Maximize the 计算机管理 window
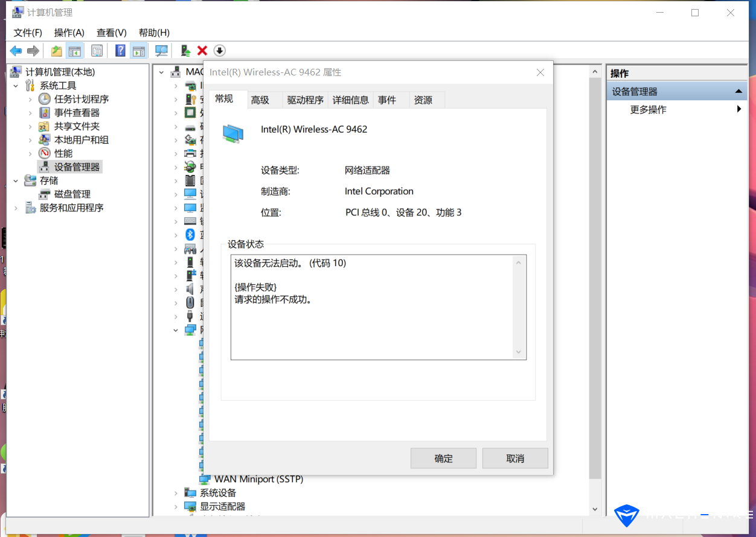This screenshot has width=756, height=537. [695, 13]
